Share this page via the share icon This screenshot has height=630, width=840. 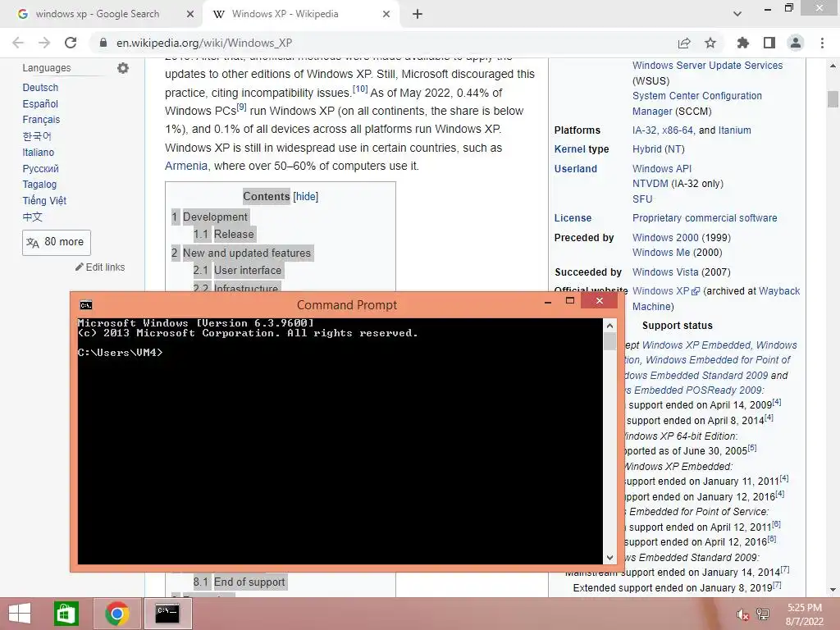[x=684, y=43]
